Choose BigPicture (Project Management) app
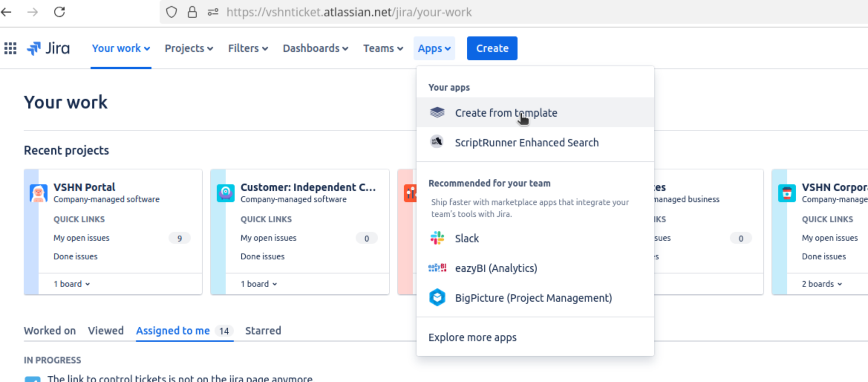This screenshot has height=382, width=868. click(x=535, y=298)
